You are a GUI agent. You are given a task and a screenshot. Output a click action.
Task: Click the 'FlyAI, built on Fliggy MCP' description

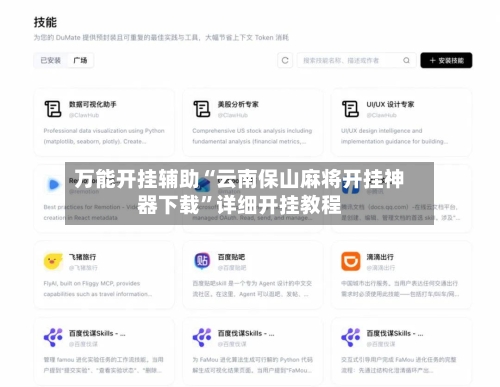pyautogui.click(x=98, y=289)
